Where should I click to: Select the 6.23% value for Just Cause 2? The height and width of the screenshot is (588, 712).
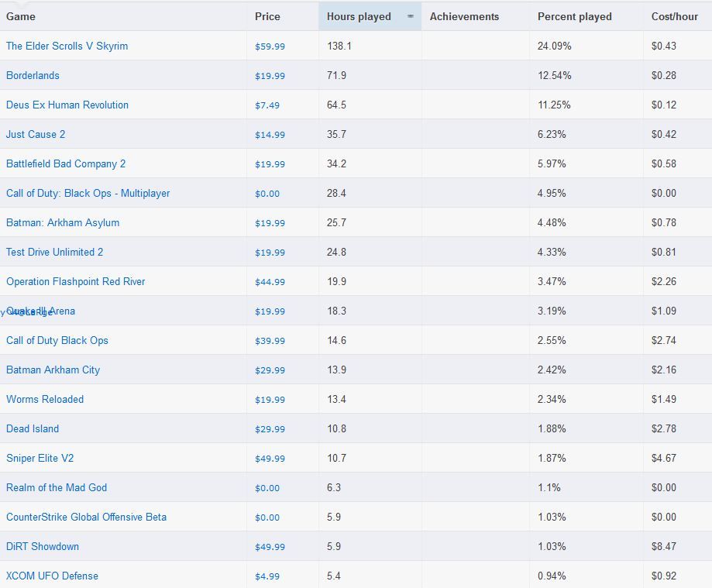[552, 134]
